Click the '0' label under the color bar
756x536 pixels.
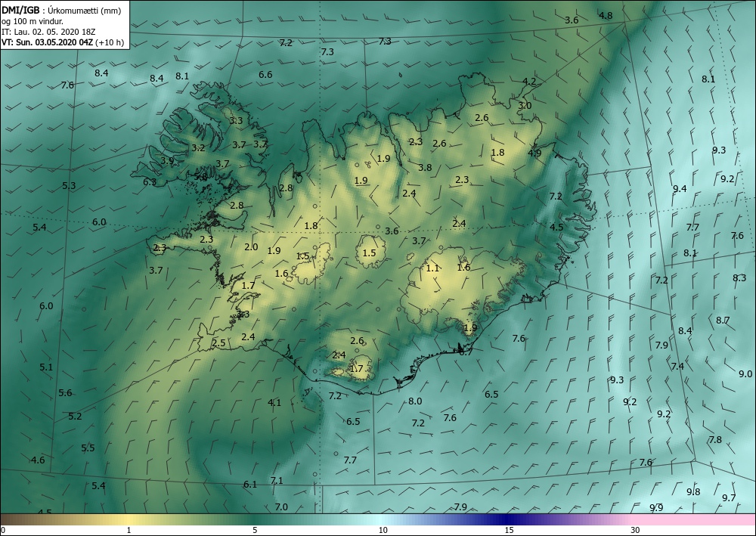[x=3, y=531]
